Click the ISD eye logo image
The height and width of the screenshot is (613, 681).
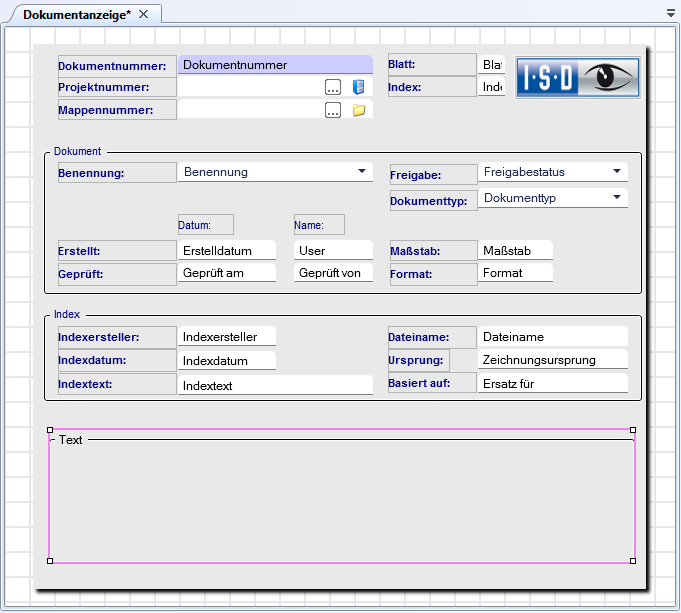tap(578, 77)
